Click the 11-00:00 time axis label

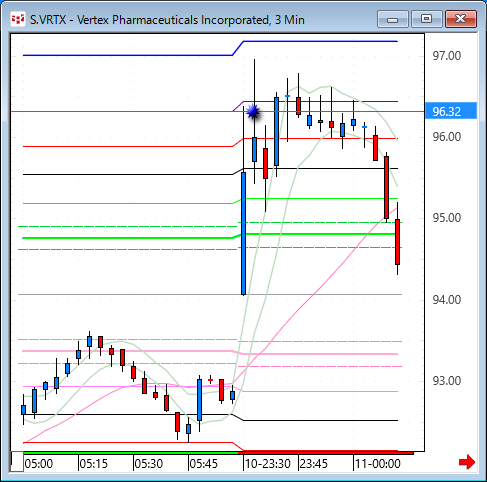[378, 464]
